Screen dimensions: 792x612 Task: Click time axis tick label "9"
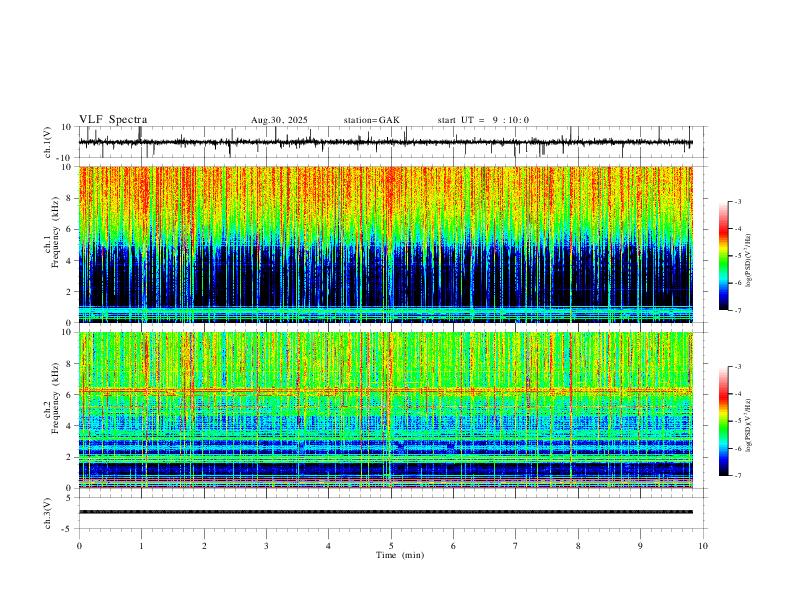click(640, 546)
